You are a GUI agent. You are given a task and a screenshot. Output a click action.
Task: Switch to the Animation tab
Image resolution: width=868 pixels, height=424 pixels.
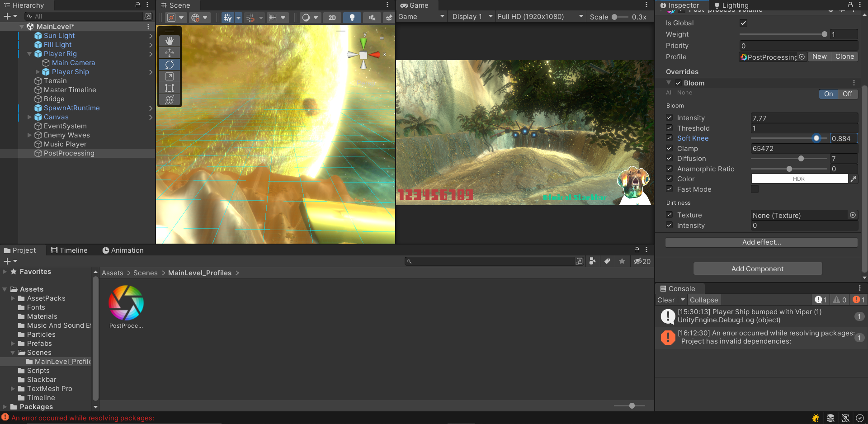[x=123, y=250]
